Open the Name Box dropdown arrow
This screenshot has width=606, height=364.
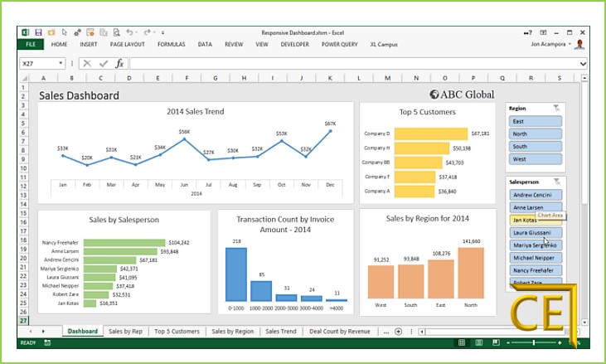click(x=61, y=63)
